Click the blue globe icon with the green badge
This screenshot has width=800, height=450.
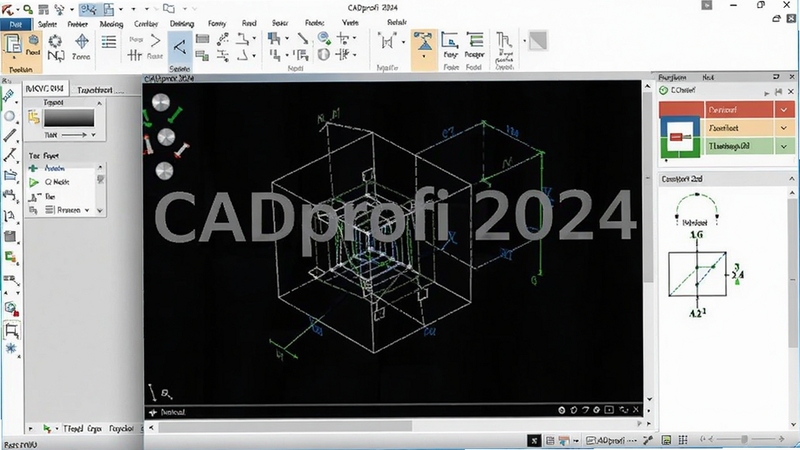click(323, 38)
